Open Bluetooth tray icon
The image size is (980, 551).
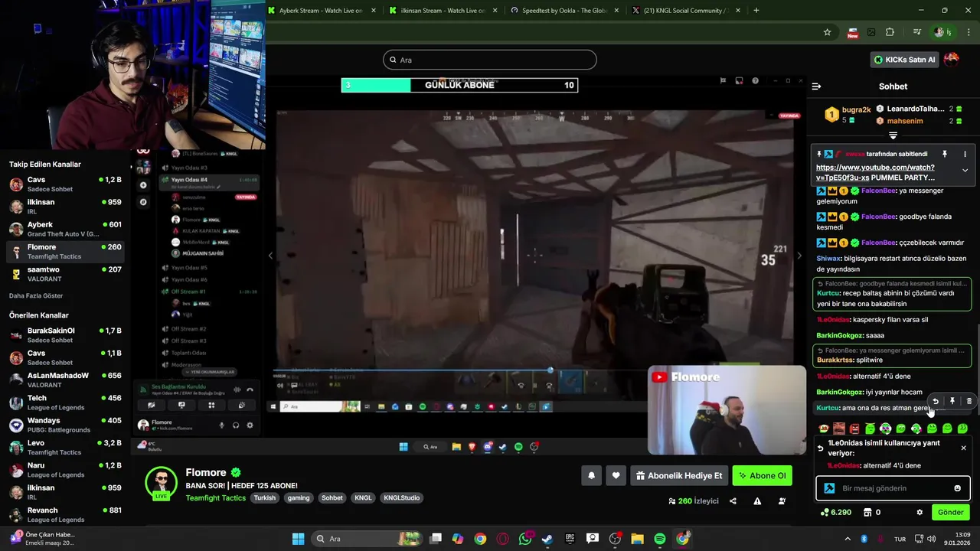pyautogui.click(x=864, y=539)
